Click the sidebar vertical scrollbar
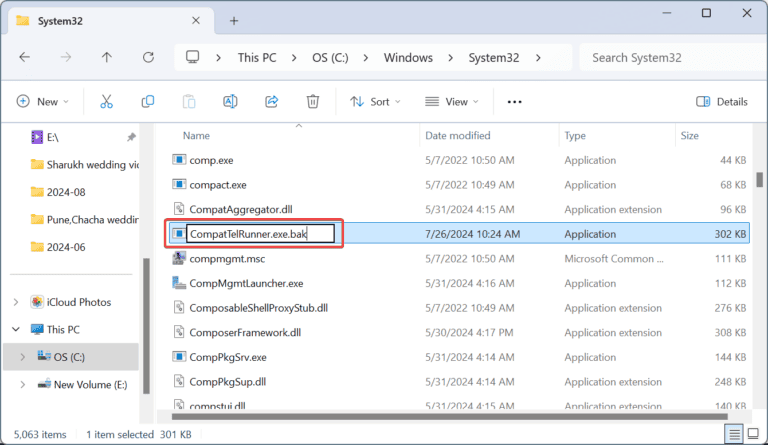The height and width of the screenshot is (445, 768). click(146, 326)
